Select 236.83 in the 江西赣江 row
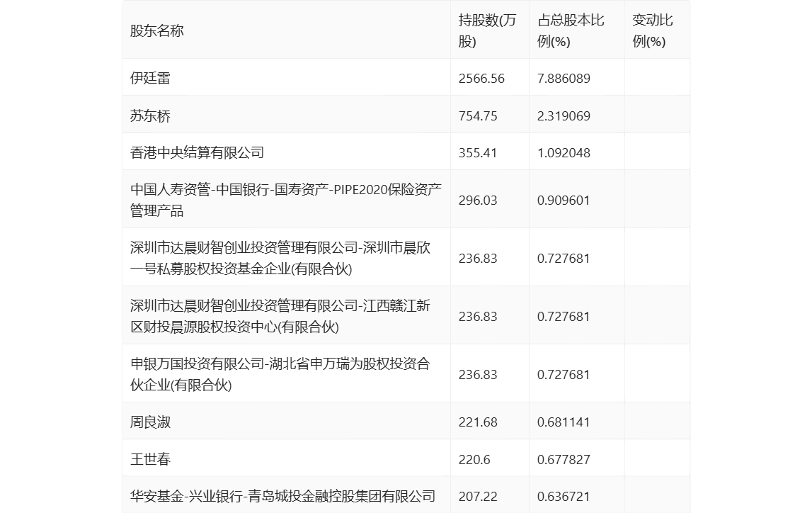The height and width of the screenshot is (513, 812). pyautogui.click(x=478, y=316)
